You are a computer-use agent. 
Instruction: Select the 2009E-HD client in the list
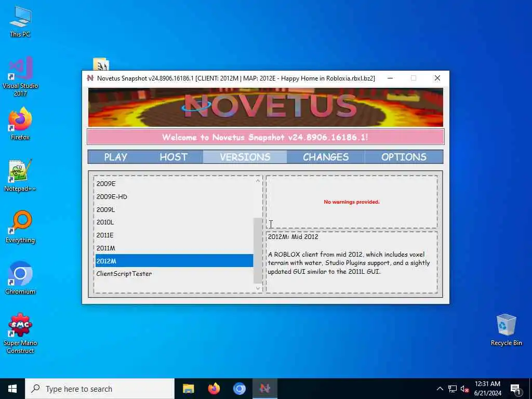click(x=174, y=196)
